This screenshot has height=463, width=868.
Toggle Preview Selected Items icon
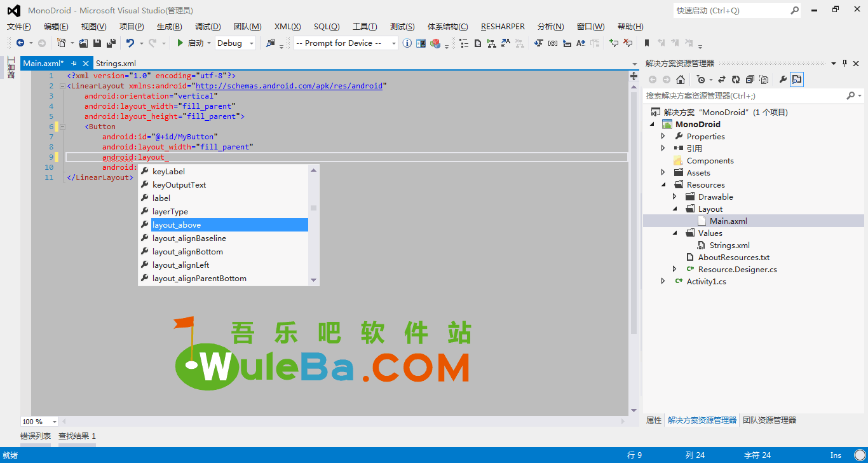pyautogui.click(x=797, y=79)
